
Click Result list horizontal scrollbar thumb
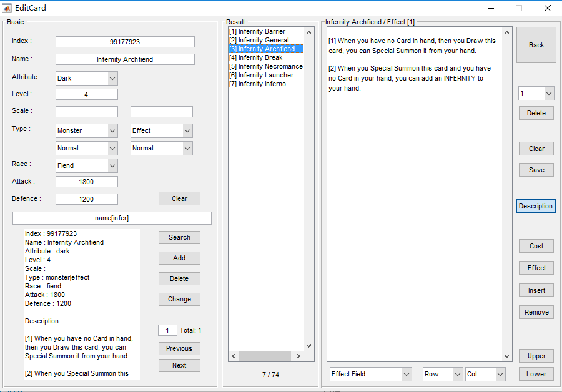pyautogui.click(x=265, y=356)
